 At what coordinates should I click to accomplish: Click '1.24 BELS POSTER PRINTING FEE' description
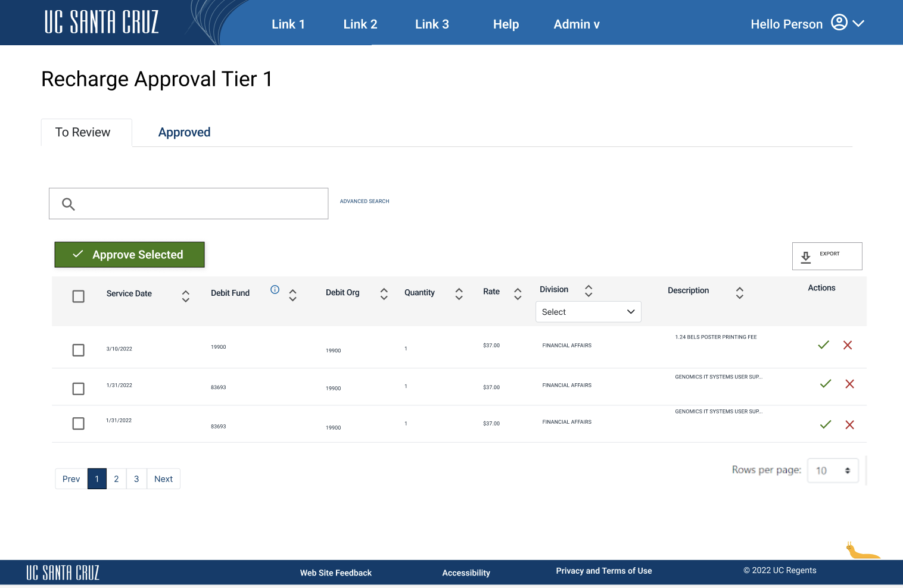[x=716, y=337]
